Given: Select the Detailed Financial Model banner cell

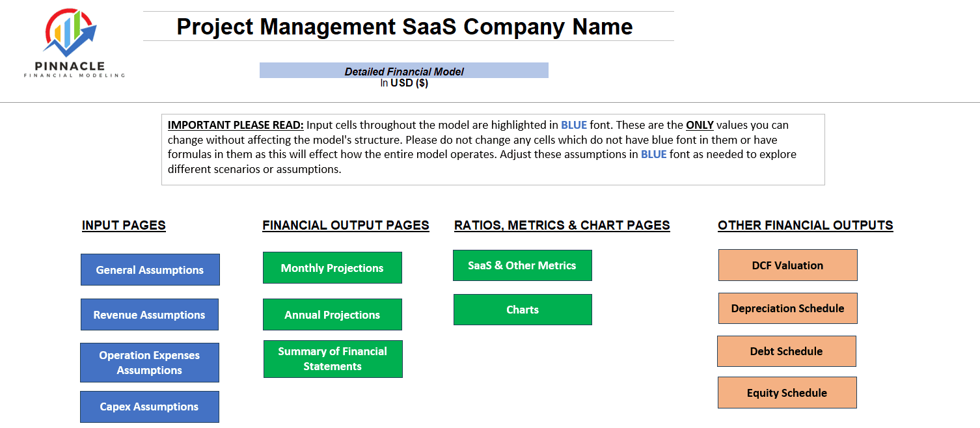Looking at the screenshot, I should coord(404,71).
